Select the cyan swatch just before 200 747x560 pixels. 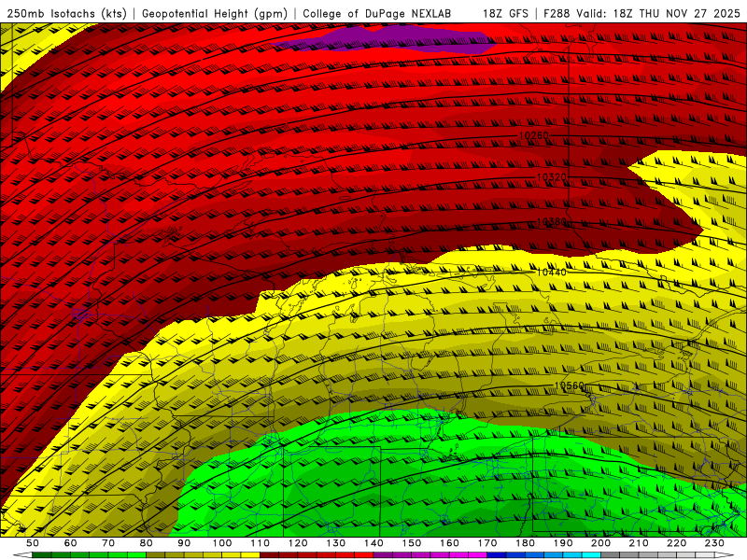[592, 555]
